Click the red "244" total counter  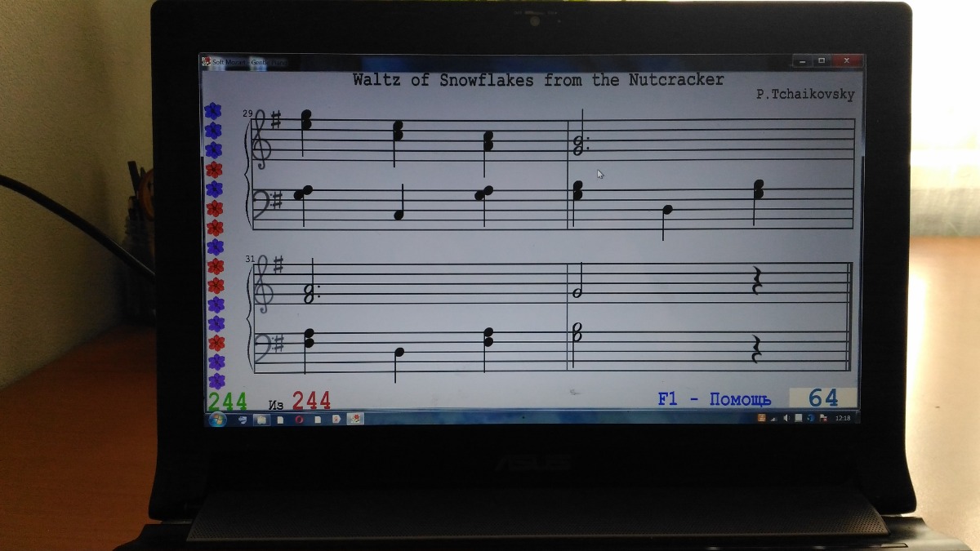click(x=312, y=400)
